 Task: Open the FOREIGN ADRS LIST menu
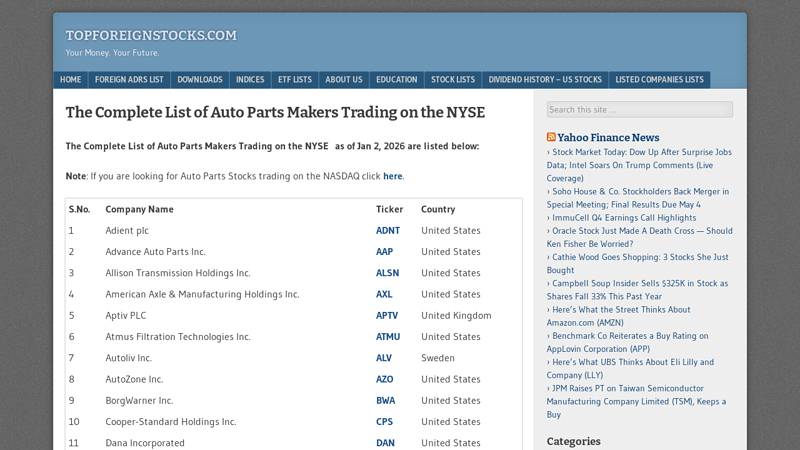[129, 80]
